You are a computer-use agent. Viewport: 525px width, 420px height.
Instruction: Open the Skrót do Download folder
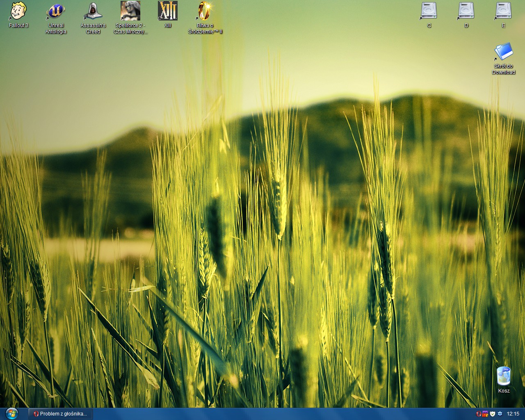[504, 52]
